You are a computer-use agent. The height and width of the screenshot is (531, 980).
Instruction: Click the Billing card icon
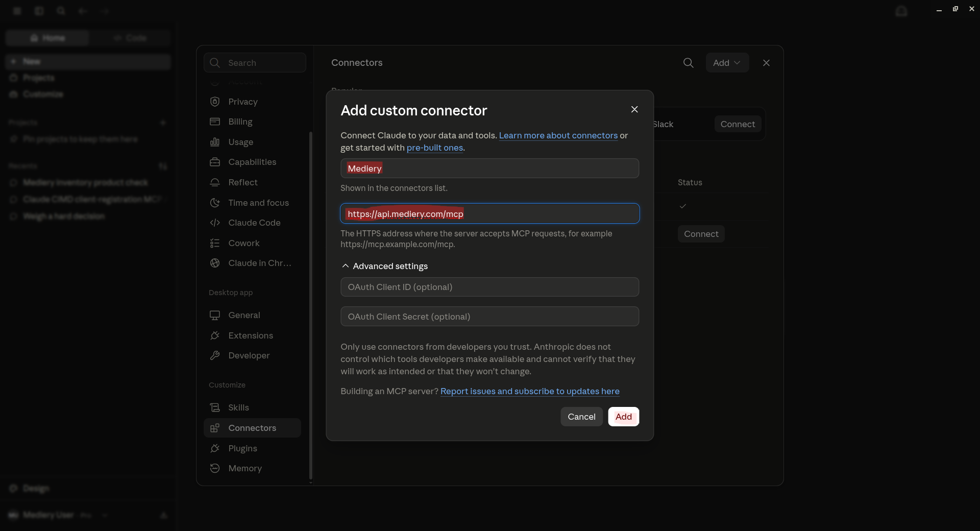click(x=215, y=122)
